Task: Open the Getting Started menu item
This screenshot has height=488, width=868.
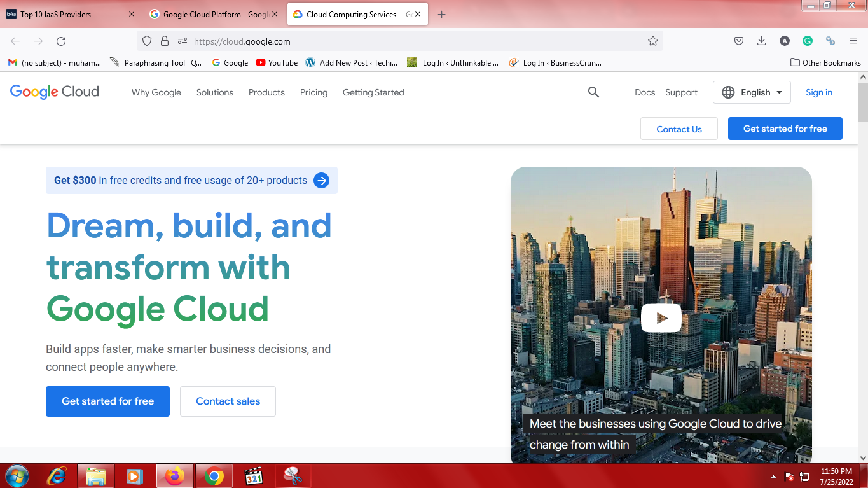Action: [373, 92]
